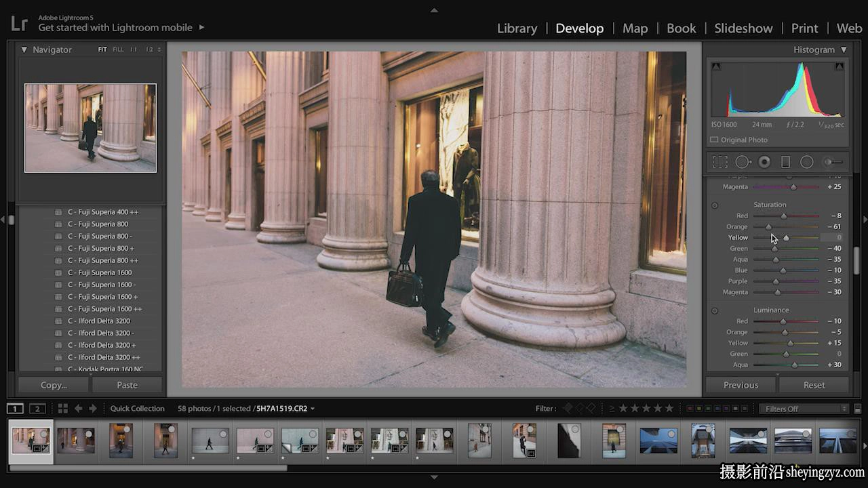Hide the top module panel

point(434,10)
